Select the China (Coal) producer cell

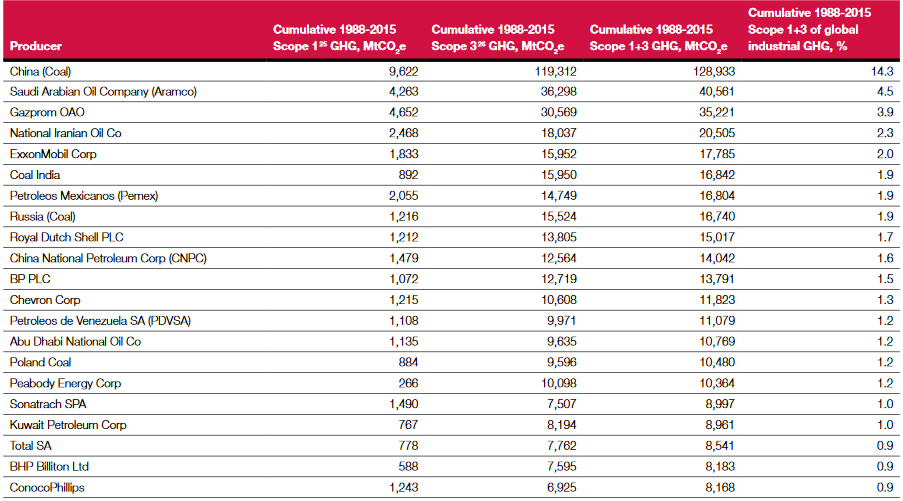click(x=40, y=71)
